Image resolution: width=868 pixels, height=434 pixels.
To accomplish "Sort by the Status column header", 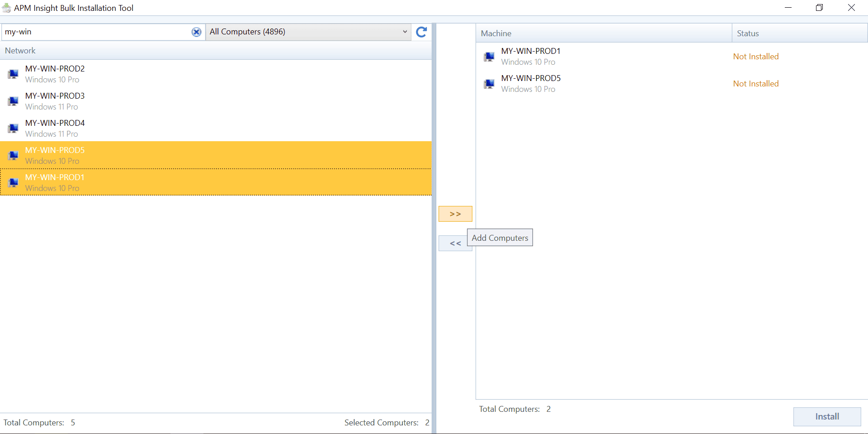I will point(800,33).
